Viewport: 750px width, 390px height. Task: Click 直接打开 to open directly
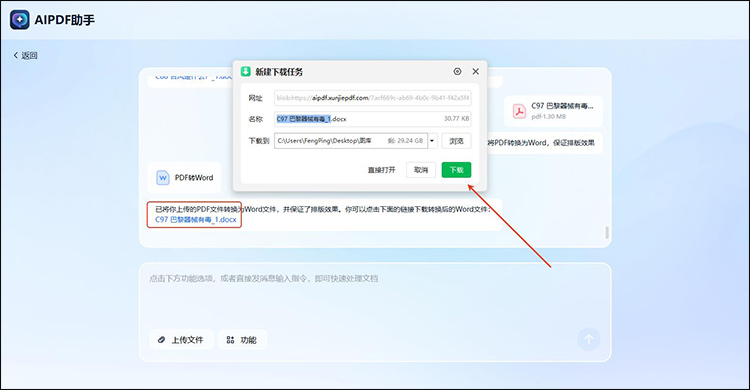382,170
